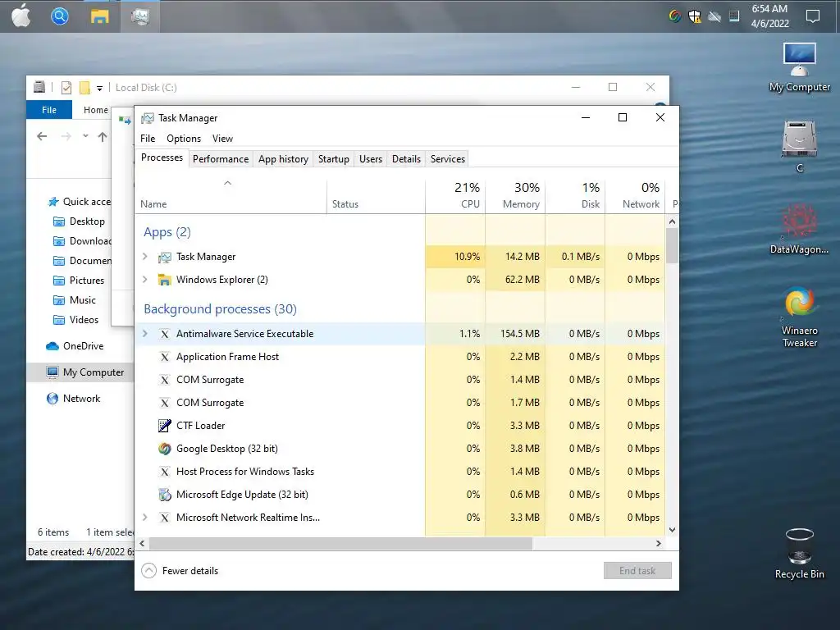Expand Antimalware Service Executable row
The height and width of the screenshot is (630, 840).
click(144, 334)
